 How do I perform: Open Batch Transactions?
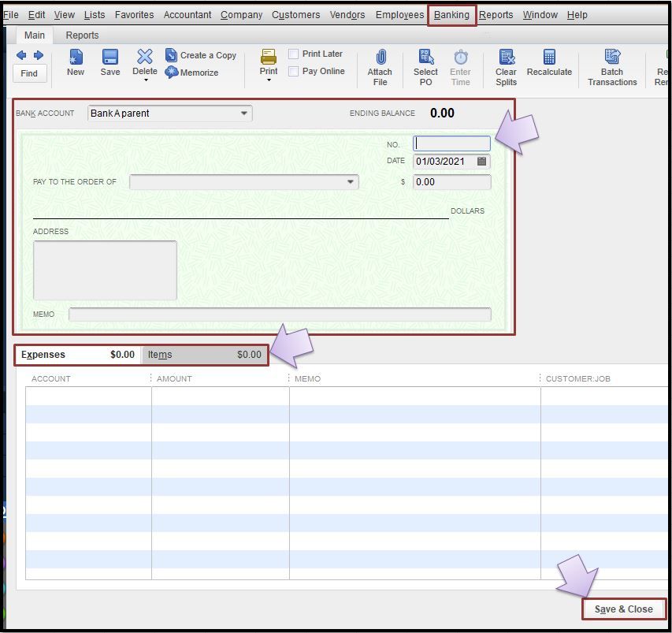(612, 67)
